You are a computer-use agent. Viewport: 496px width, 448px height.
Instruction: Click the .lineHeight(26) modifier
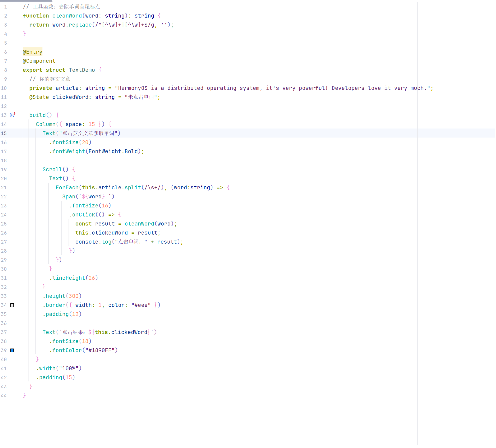point(73,278)
